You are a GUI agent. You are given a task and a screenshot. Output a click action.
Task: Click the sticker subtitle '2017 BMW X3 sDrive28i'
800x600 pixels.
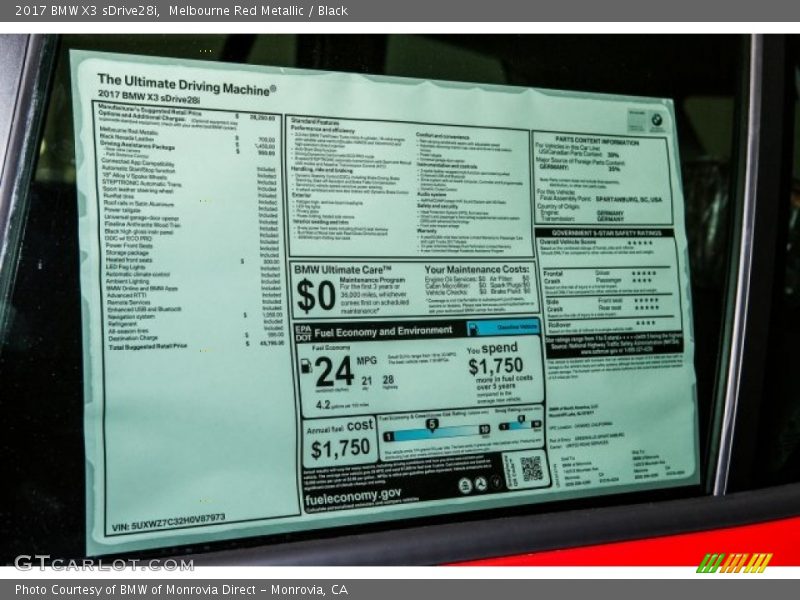pyautogui.click(x=149, y=96)
